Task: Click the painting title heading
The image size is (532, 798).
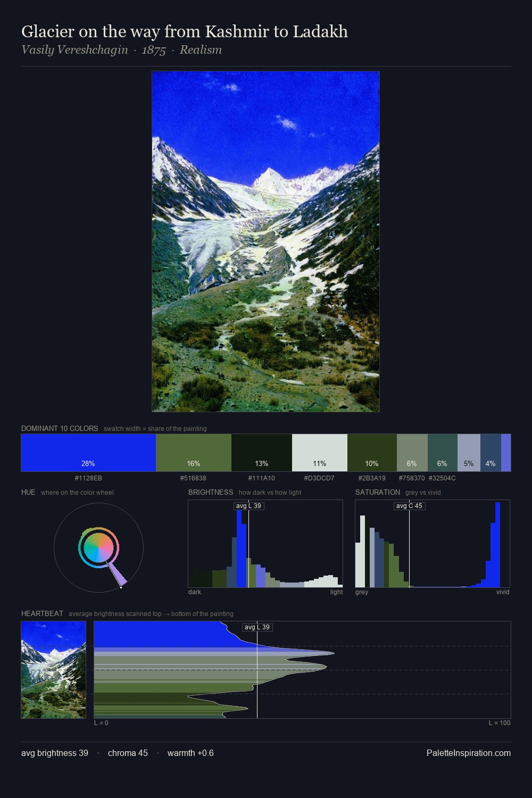Action: [x=185, y=31]
